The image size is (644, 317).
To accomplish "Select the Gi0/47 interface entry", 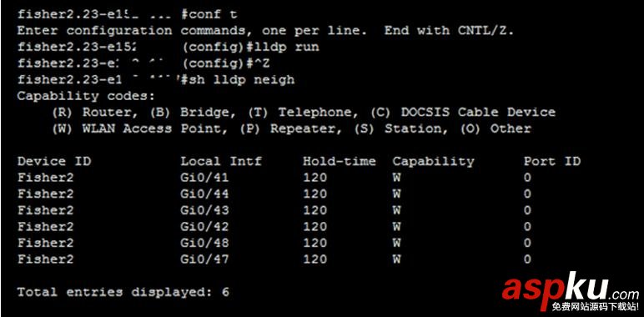I will (x=204, y=259).
